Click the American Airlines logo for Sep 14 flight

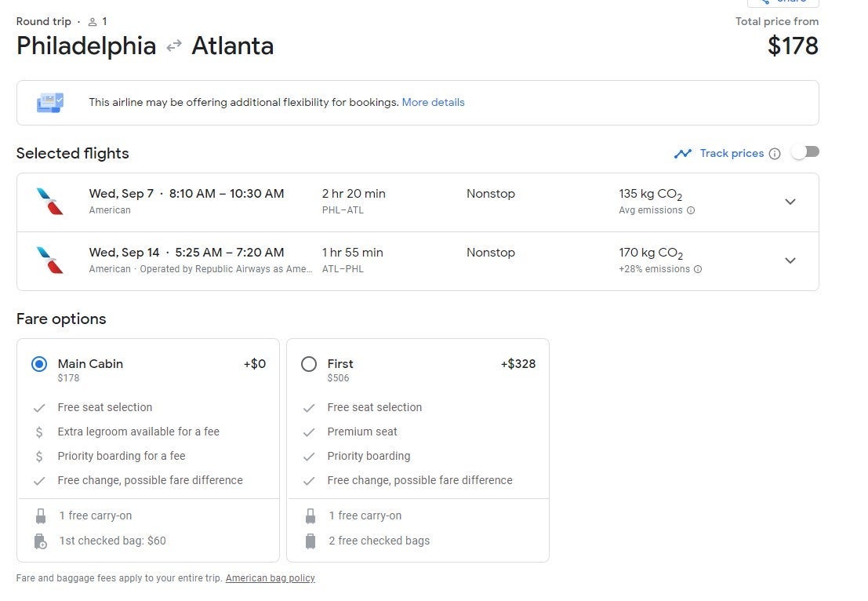pos(50,260)
